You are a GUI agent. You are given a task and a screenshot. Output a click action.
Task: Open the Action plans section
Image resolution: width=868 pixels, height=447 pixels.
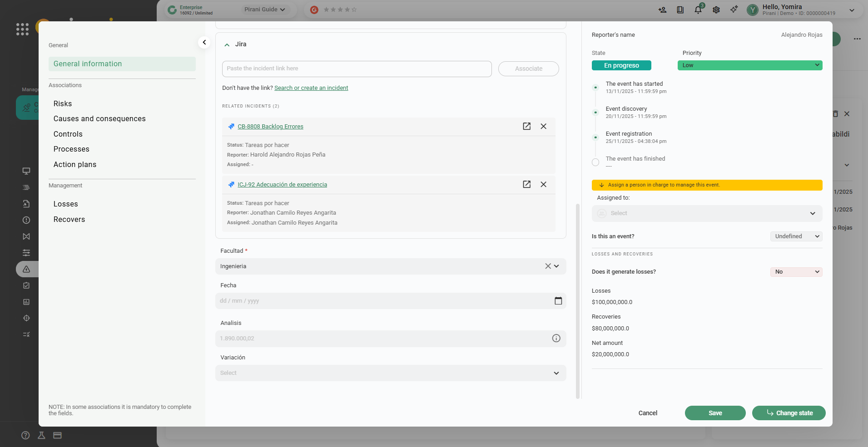[x=75, y=164]
